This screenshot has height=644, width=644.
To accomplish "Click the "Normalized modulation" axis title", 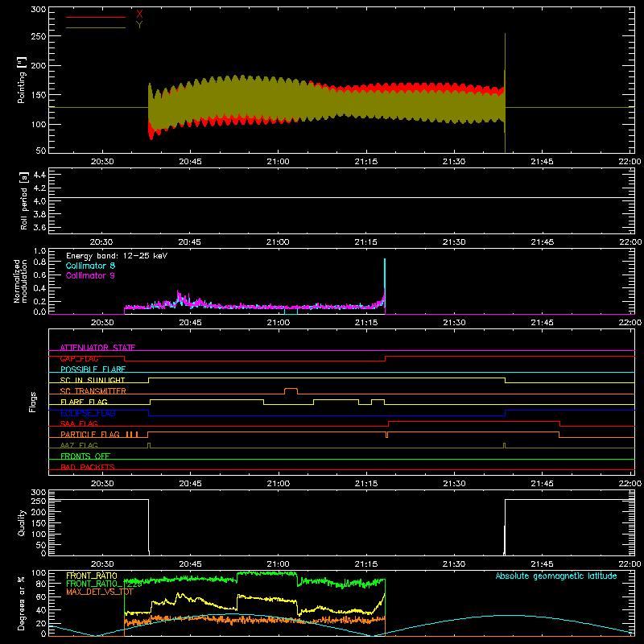I will [20, 281].
